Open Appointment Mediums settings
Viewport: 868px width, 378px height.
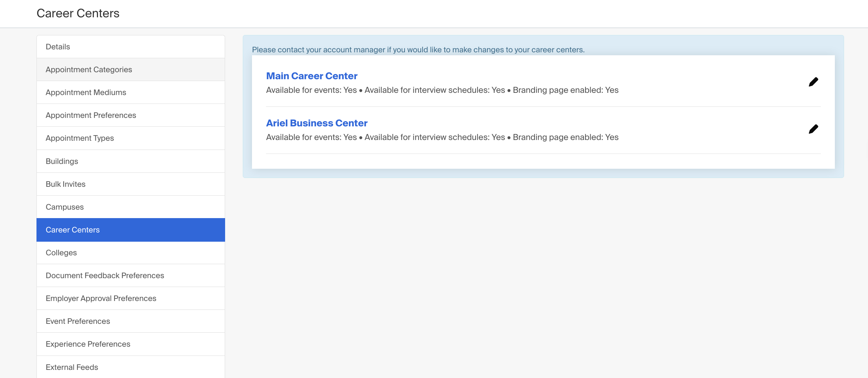point(86,92)
